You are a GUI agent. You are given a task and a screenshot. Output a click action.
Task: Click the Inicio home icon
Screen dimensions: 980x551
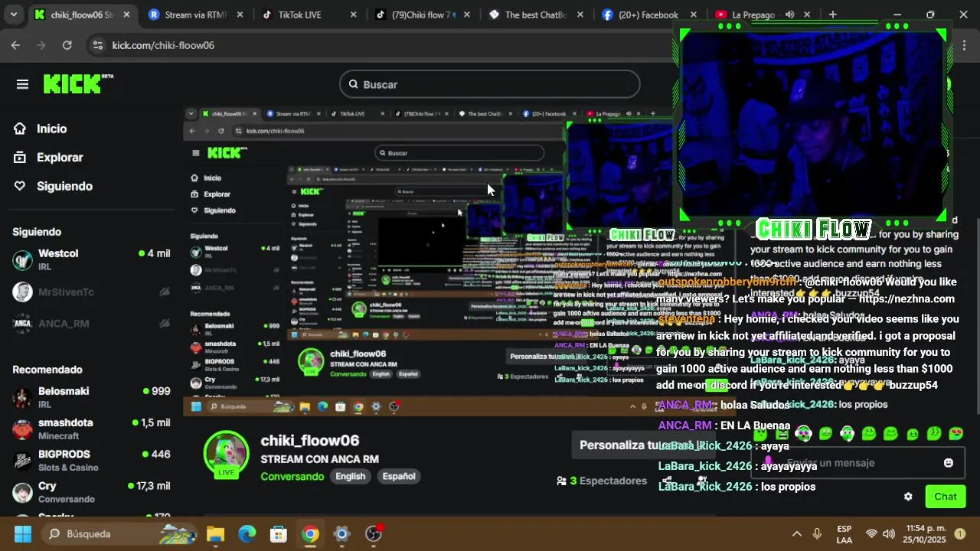tap(20, 129)
